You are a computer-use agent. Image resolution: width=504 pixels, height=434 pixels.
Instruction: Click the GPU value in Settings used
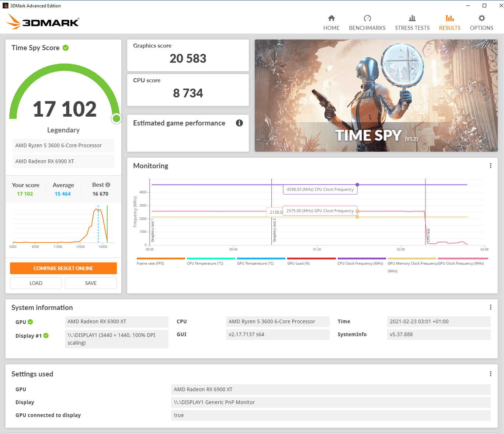331,389
